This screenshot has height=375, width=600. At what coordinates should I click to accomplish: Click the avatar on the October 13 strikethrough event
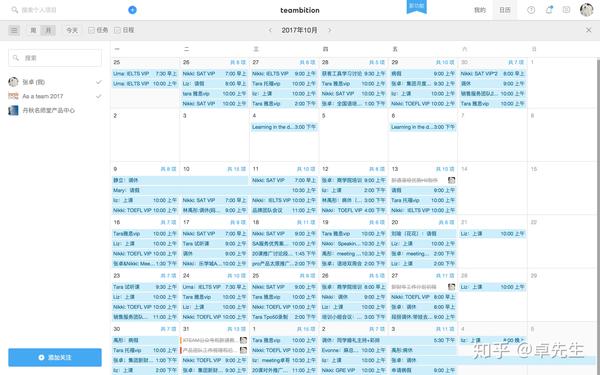(452, 180)
